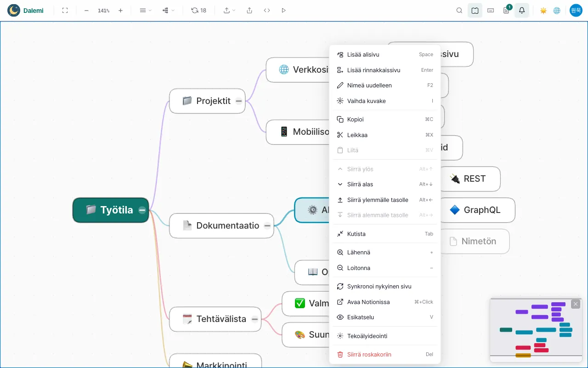Click the Dalemi moon logo

pos(14,10)
